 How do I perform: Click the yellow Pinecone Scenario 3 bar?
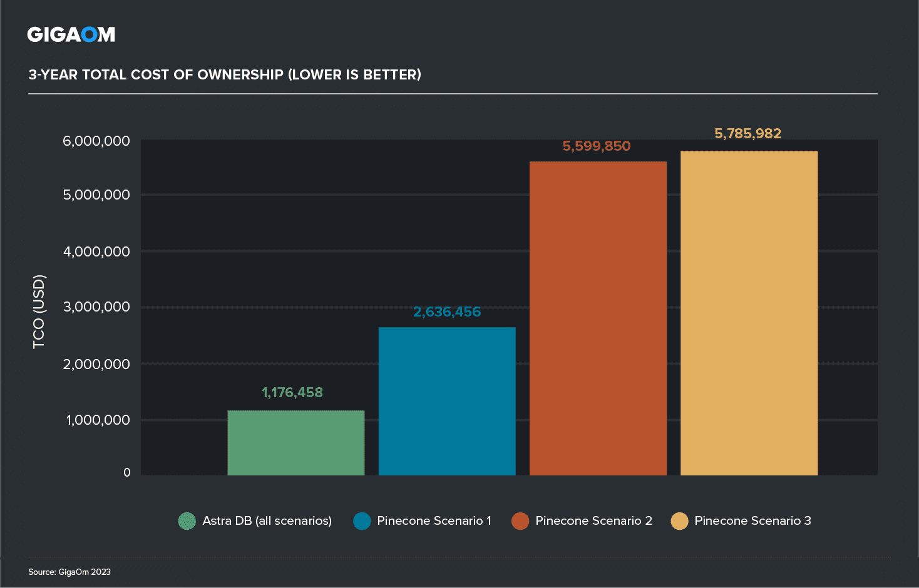pyautogui.click(x=749, y=313)
